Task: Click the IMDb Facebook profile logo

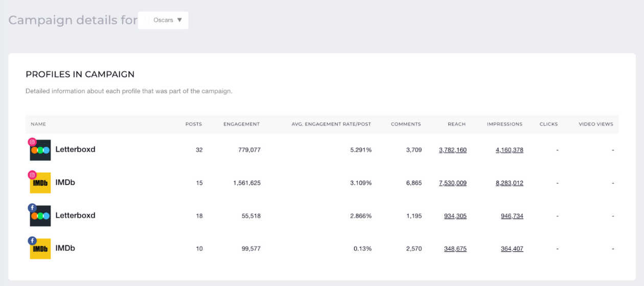Action: [x=40, y=249]
